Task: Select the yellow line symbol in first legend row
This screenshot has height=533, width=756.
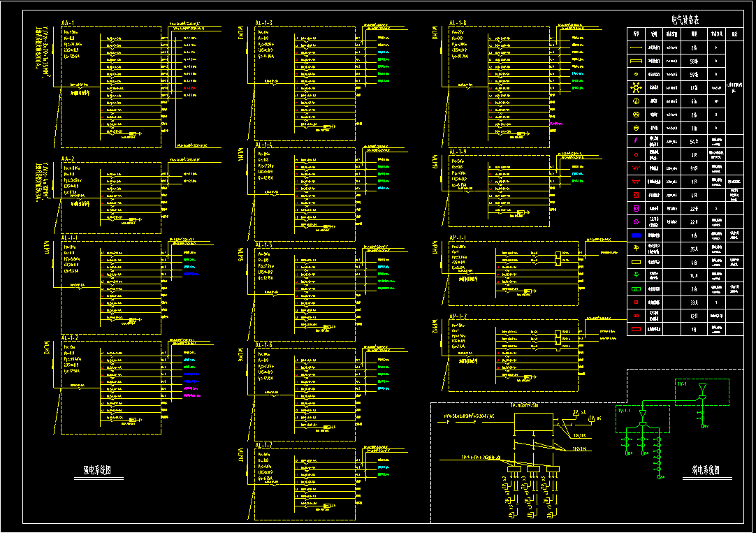Action: click(x=637, y=48)
